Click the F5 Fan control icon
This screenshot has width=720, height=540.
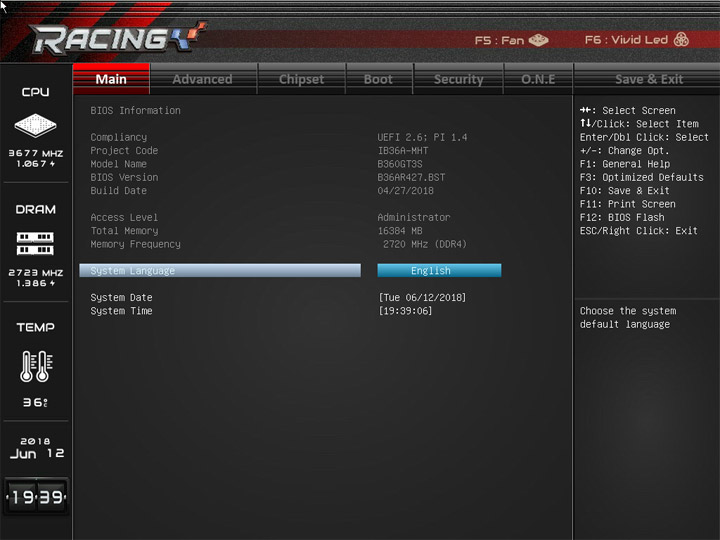tap(538, 40)
